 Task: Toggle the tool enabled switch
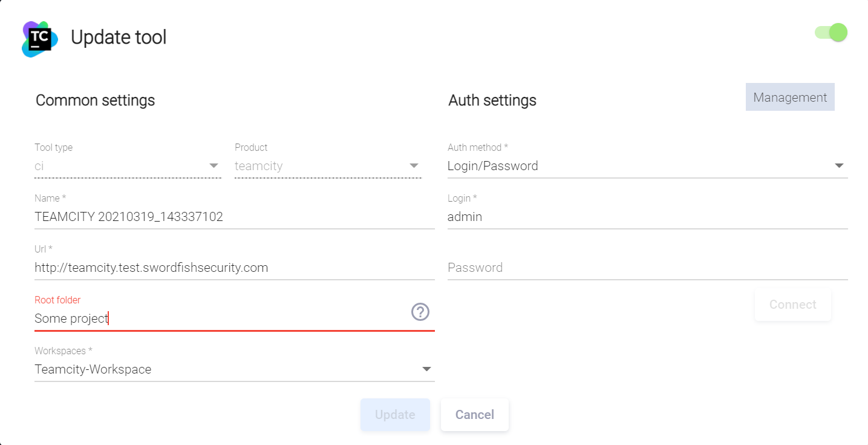(832, 33)
